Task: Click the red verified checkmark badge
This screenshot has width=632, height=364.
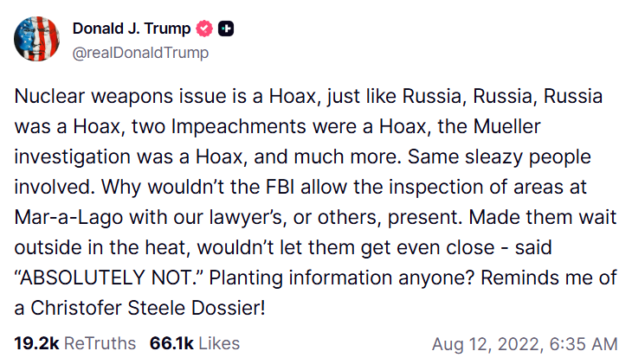Action: [205, 29]
